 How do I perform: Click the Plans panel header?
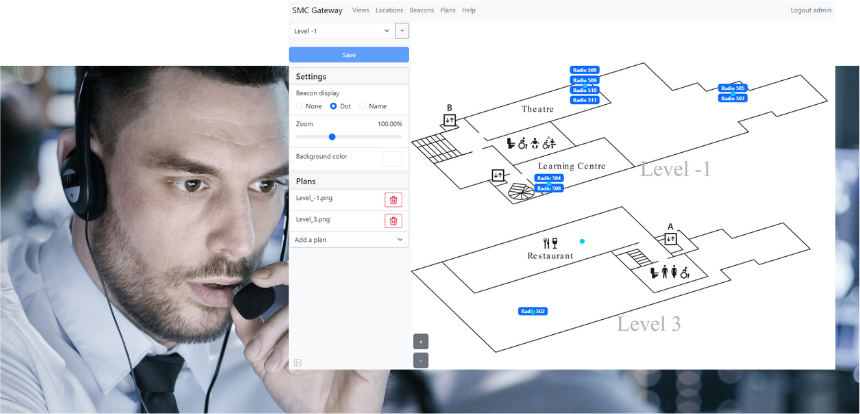coord(349,181)
